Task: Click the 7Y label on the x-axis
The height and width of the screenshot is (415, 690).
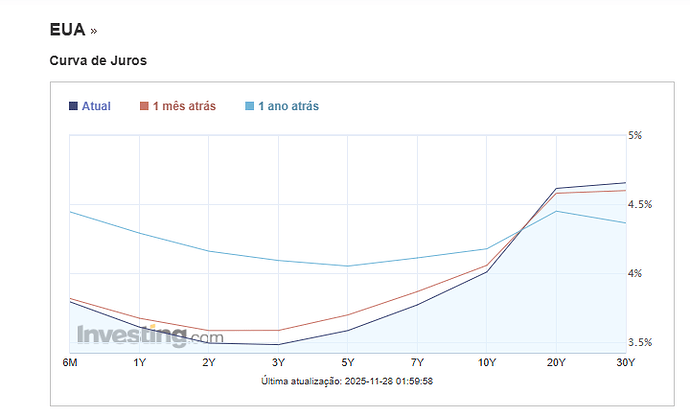Action: (x=417, y=363)
